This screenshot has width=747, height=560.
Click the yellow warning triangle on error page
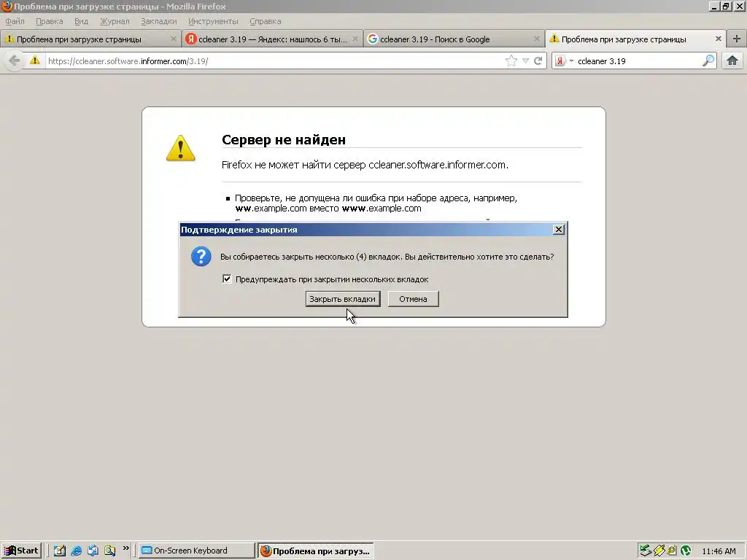tap(181, 148)
